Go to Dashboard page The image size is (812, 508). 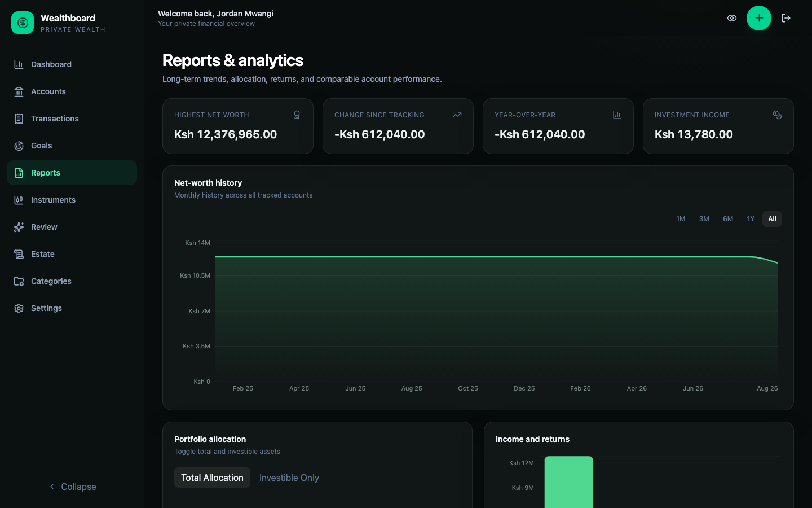click(x=72, y=64)
